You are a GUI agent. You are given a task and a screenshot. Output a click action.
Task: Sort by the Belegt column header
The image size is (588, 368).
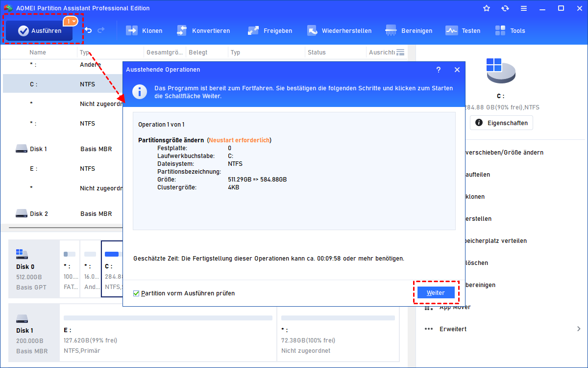click(x=198, y=52)
